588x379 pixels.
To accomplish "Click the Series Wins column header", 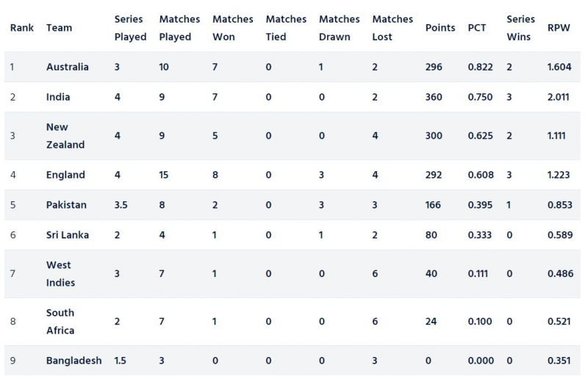I will click(520, 28).
